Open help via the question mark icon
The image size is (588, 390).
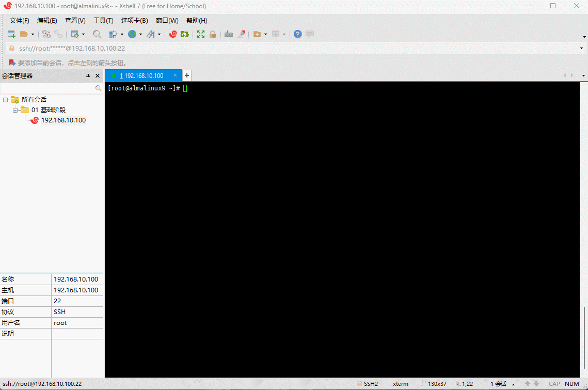pos(298,34)
